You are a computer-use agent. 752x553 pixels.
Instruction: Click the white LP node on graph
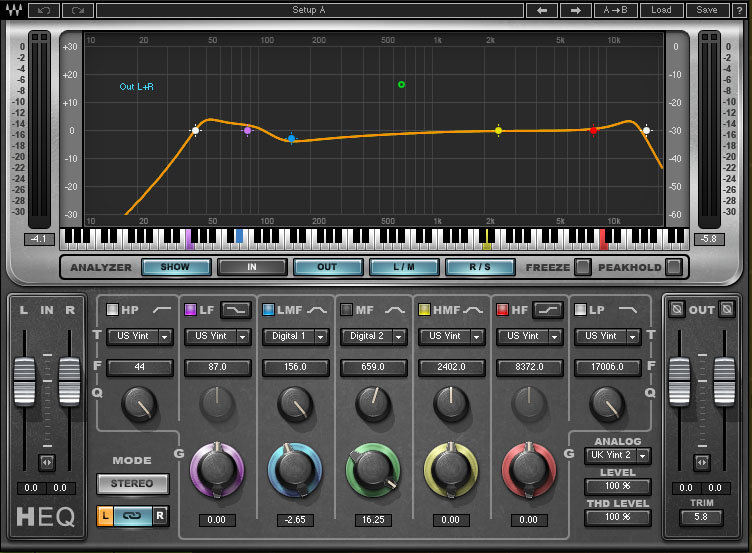coord(646,130)
